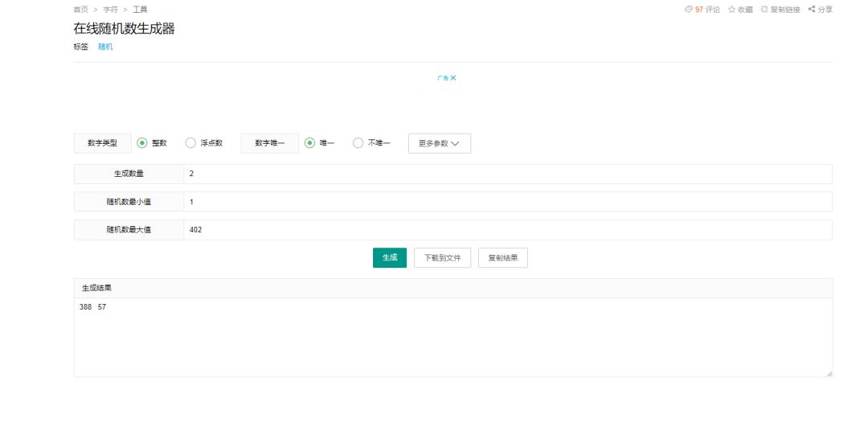
Task: Click the 生成结果 header text
Action: pos(96,289)
